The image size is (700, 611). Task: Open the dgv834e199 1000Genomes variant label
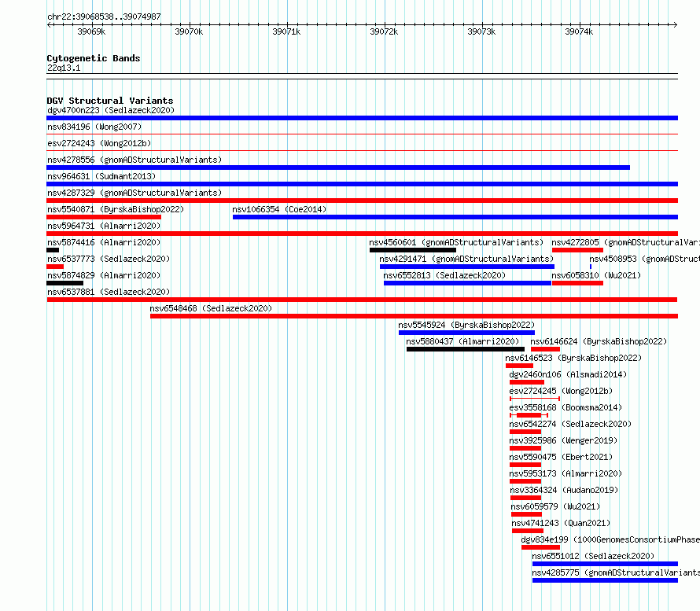610,539
